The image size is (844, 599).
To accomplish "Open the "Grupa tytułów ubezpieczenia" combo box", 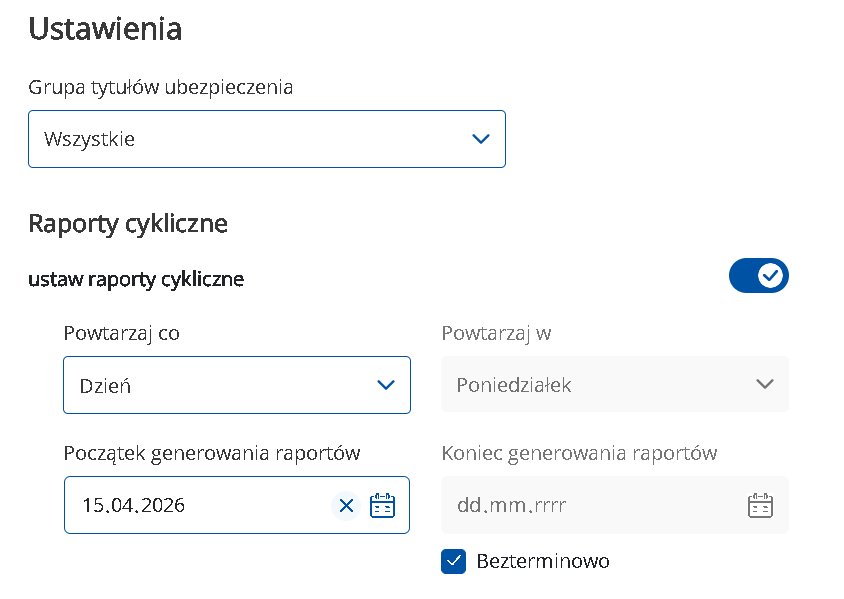I will (266, 139).
